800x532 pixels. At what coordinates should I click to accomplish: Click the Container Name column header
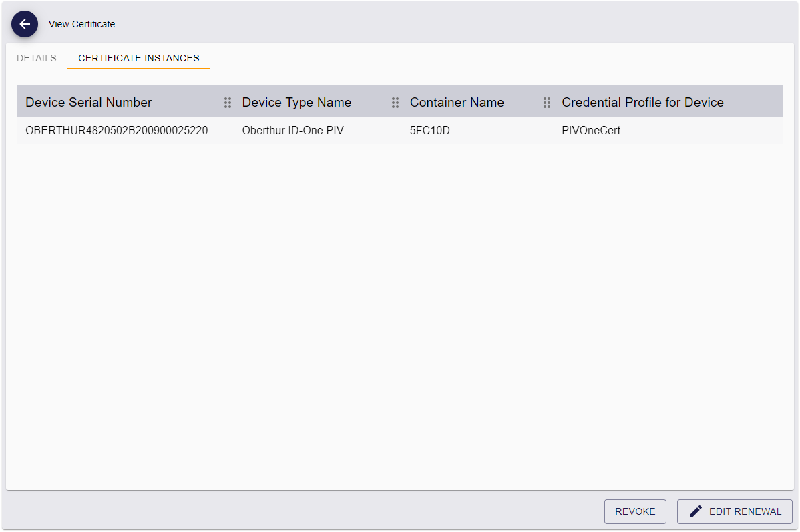(457, 103)
